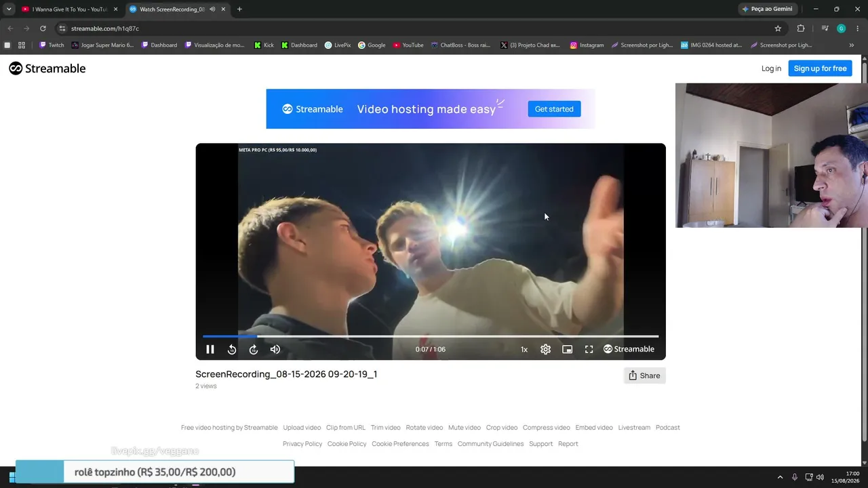Enter fullscreen video mode

click(589, 349)
